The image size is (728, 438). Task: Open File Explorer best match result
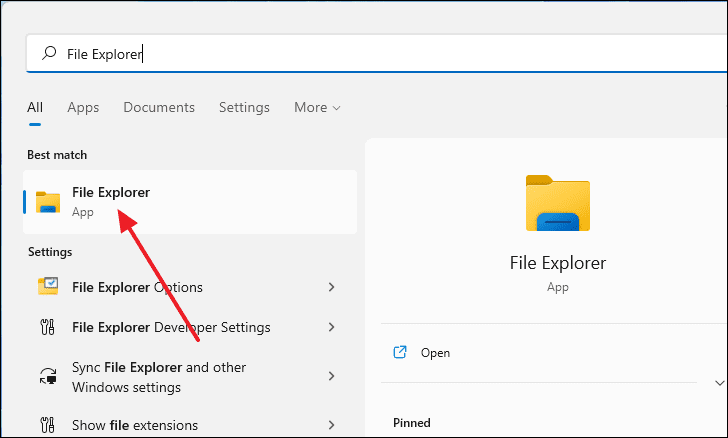[190, 202]
